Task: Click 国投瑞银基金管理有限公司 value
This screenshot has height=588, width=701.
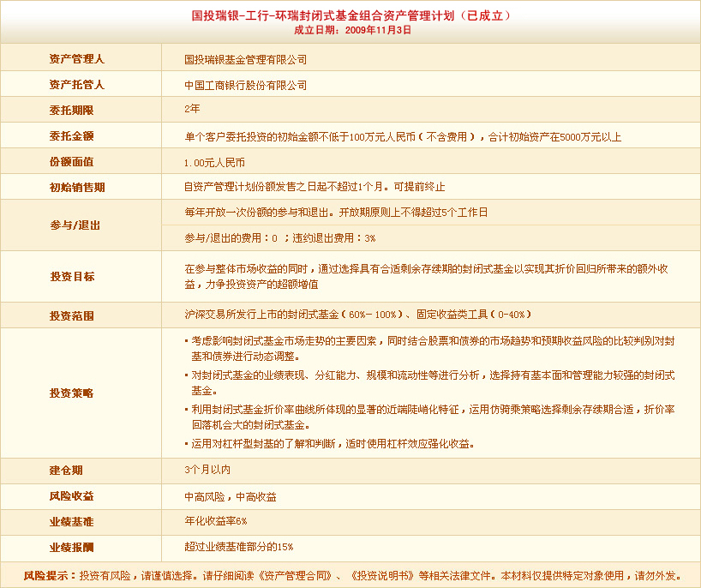Action: 245,60
